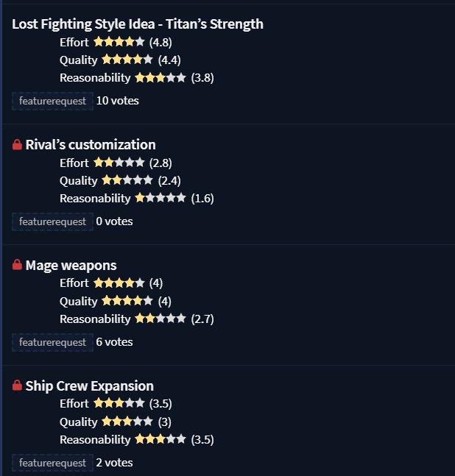
Task: Click the red lock icon beside Rival's customization
Action: [18, 144]
